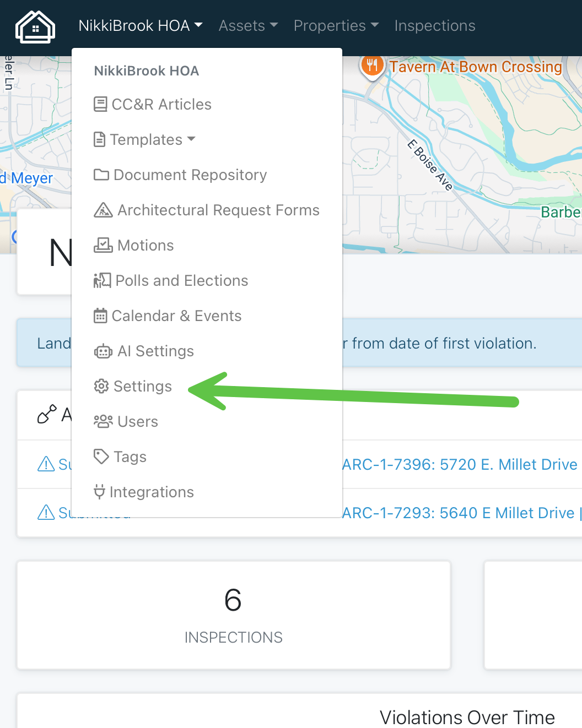Click the AI Settings robot icon
Image resolution: width=582 pixels, height=728 pixels.
coord(103,351)
